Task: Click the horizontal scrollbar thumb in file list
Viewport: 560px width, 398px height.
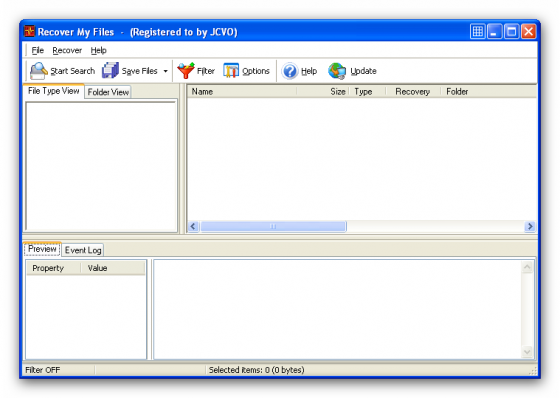Action: pyautogui.click(x=273, y=226)
